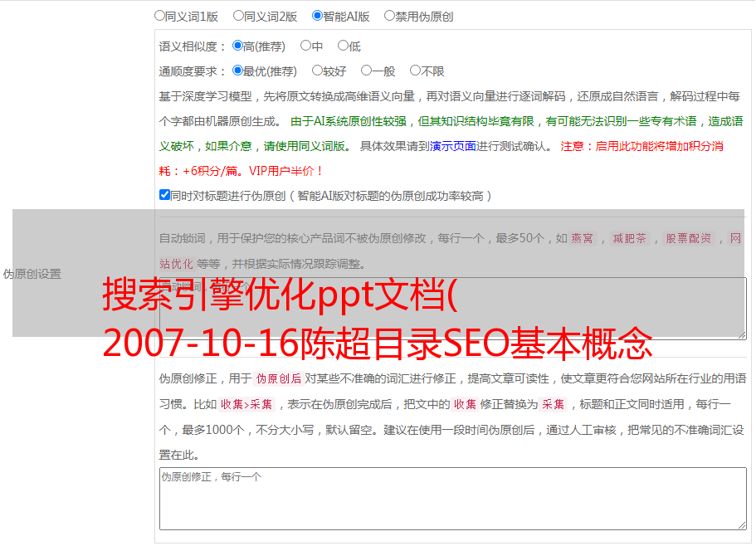
Task: Set 通顺度要求 to 最优(推荐)
Action: [x=237, y=71]
